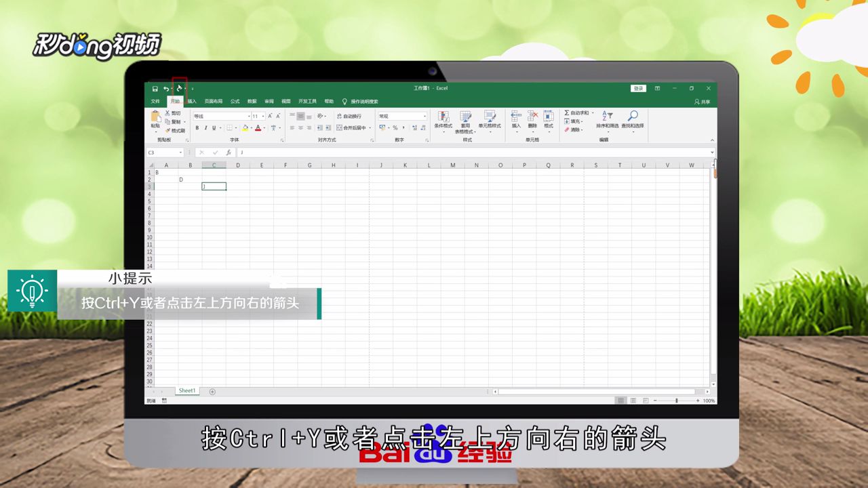Image resolution: width=868 pixels, height=488 pixels.
Task: Toggle center align text
Action: pos(301,127)
